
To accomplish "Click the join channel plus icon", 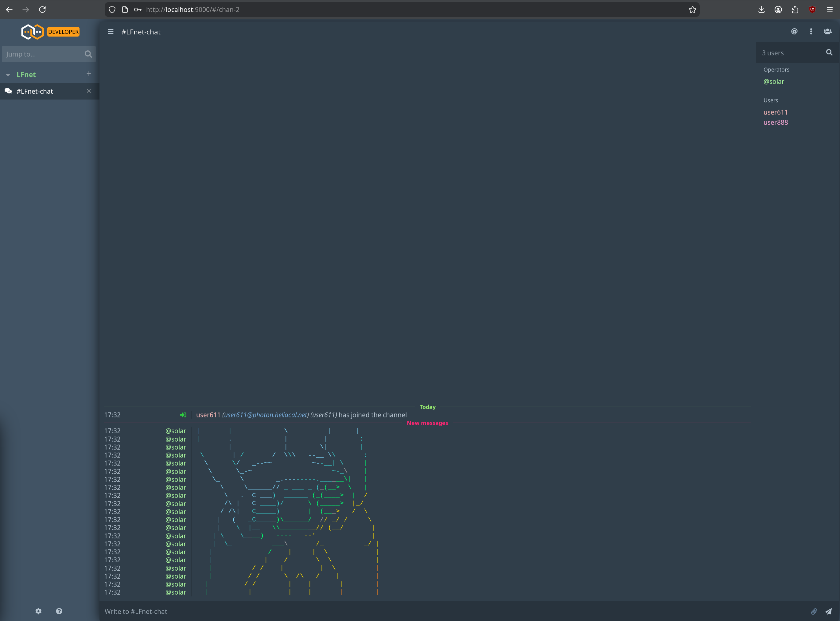I will (89, 74).
